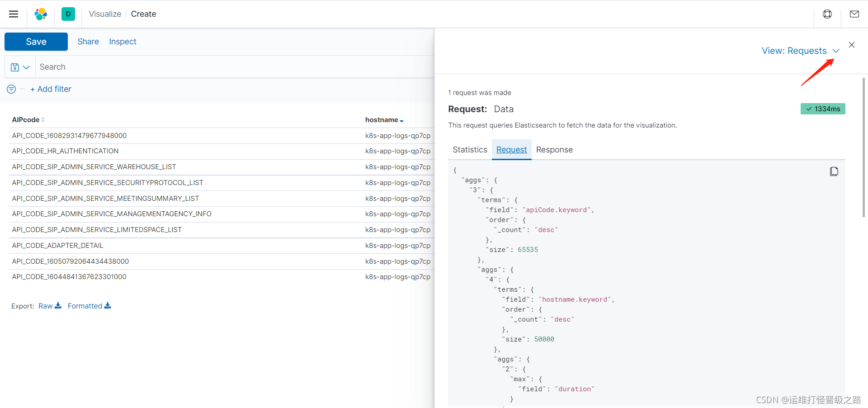Switch to the Statistics tab
Viewport: 868px width, 408px height.
coord(470,150)
